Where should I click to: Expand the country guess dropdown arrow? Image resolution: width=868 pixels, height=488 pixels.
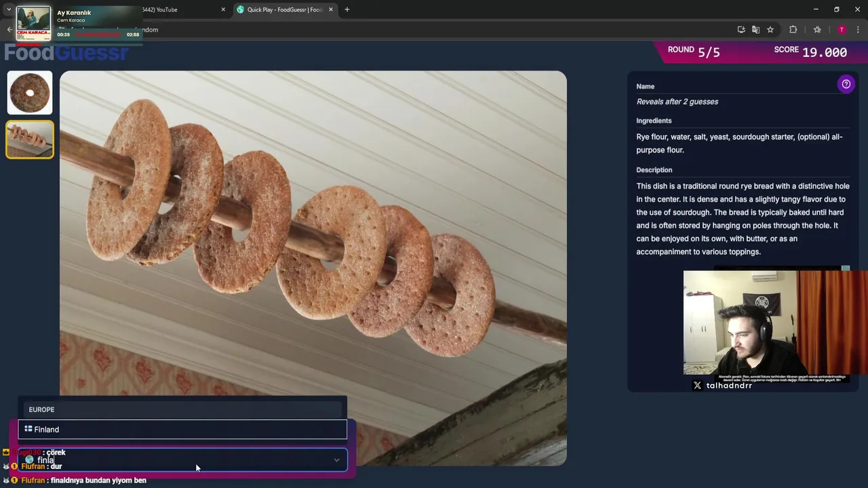(x=336, y=460)
